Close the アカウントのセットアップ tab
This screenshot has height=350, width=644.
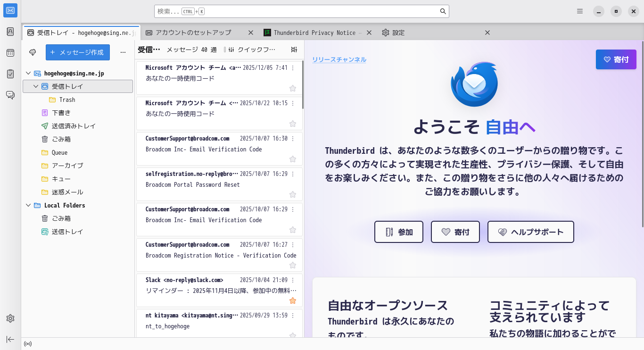coord(251,33)
